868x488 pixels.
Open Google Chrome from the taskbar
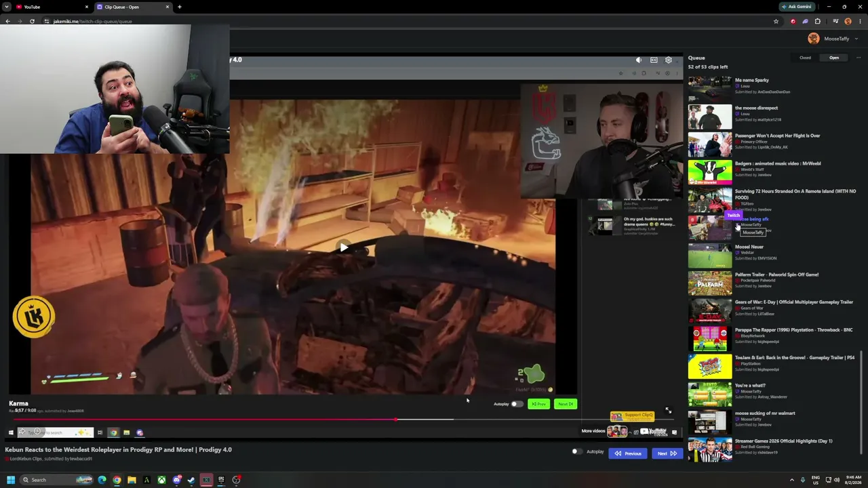pyautogui.click(x=117, y=480)
